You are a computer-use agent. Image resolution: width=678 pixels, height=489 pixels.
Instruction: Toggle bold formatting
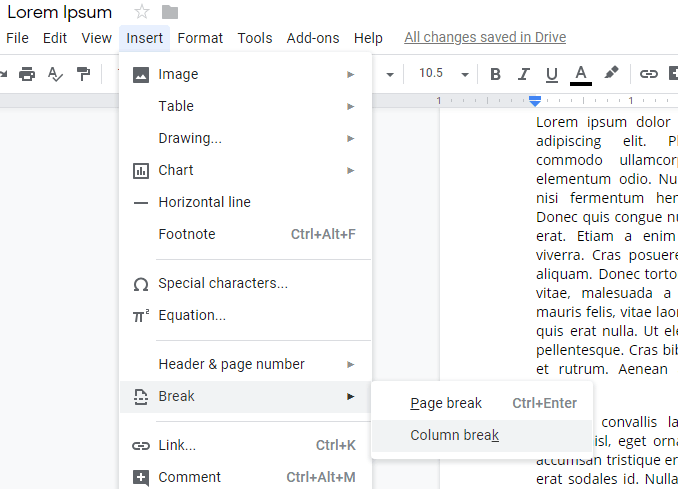495,73
